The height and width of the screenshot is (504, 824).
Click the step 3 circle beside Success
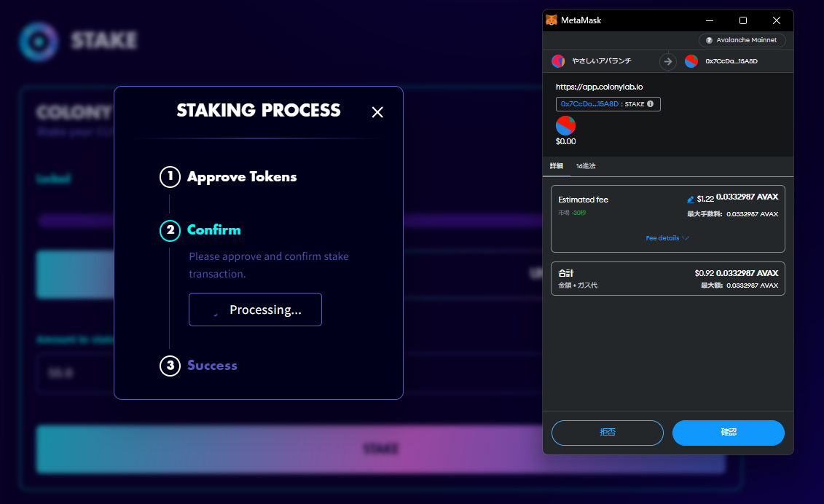coord(170,366)
